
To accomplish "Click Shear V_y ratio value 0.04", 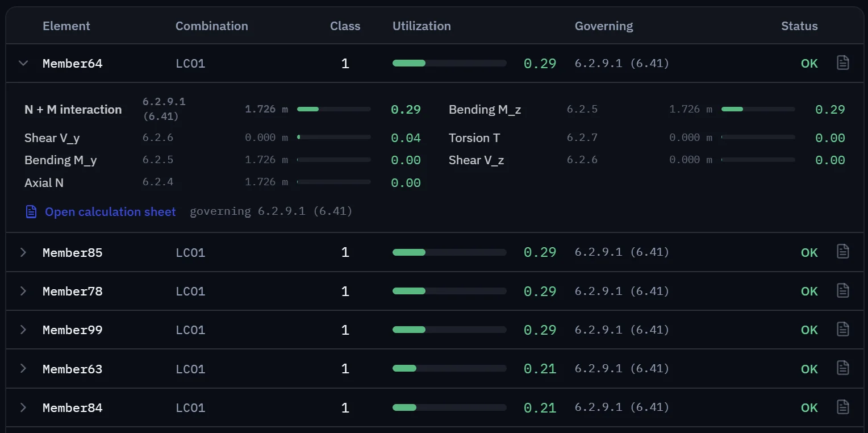I will [406, 138].
